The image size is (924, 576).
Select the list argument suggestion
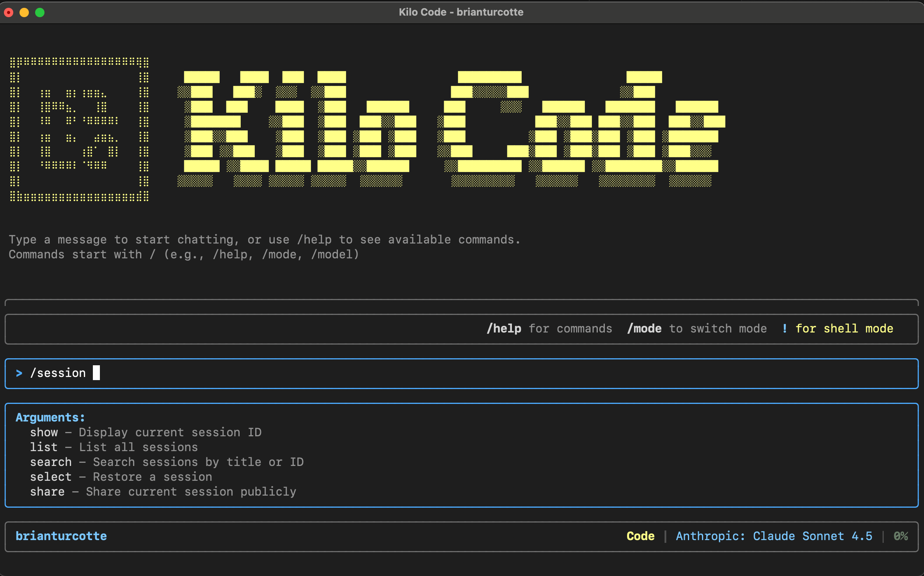(x=44, y=447)
